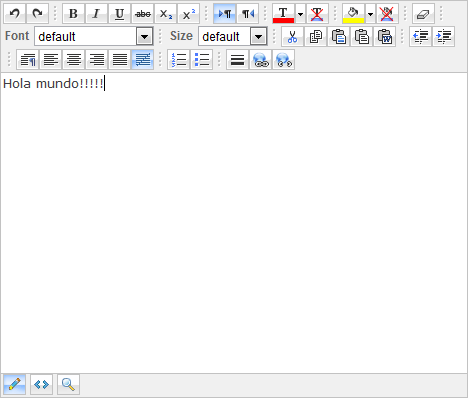Apply default paragraph alignment

[28, 60]
